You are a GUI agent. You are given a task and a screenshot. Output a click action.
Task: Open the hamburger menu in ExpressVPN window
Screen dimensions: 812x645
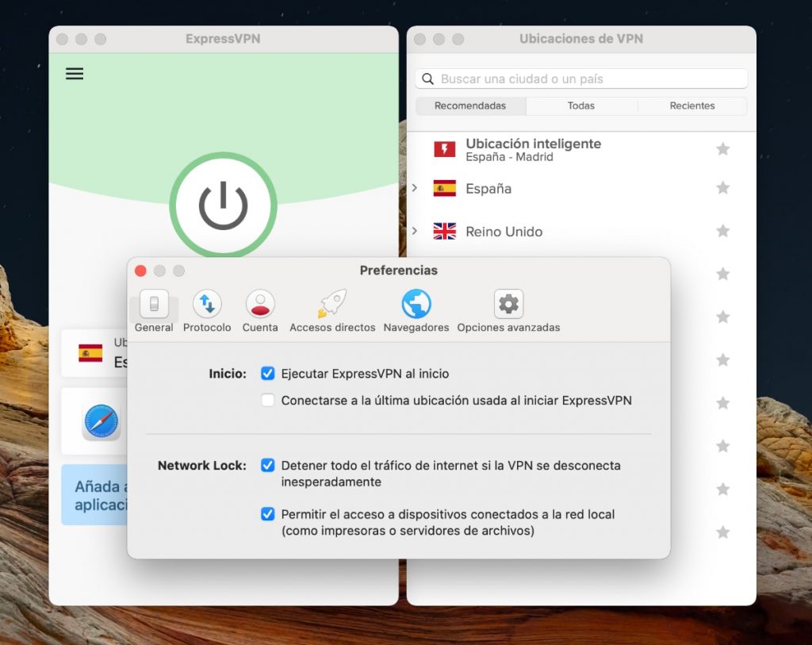click(x=75, y=74)
